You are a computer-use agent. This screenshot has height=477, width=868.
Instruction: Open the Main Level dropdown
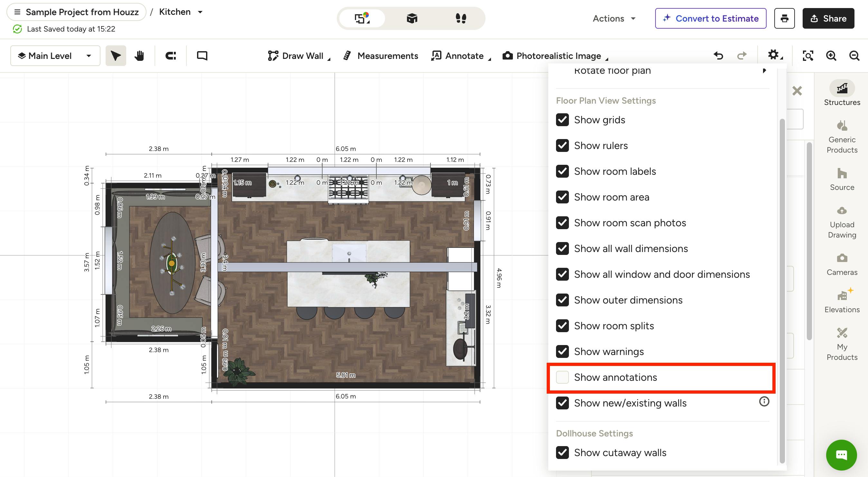55,56
